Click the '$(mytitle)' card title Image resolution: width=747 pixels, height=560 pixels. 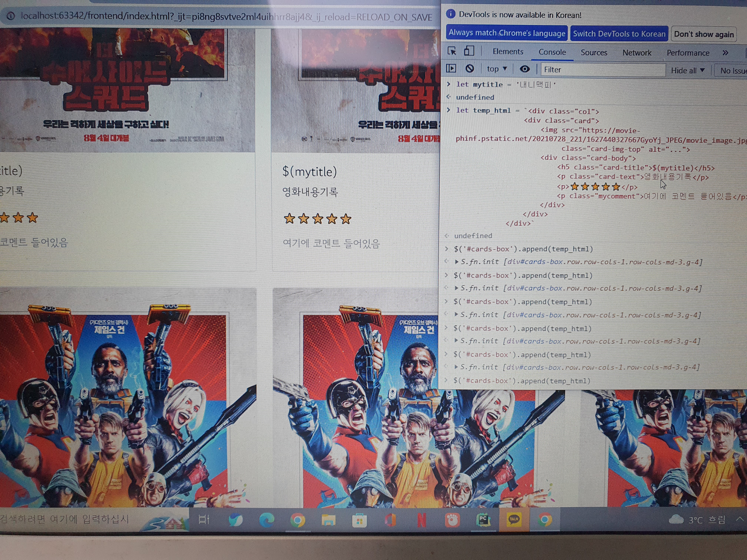[309, 172]
